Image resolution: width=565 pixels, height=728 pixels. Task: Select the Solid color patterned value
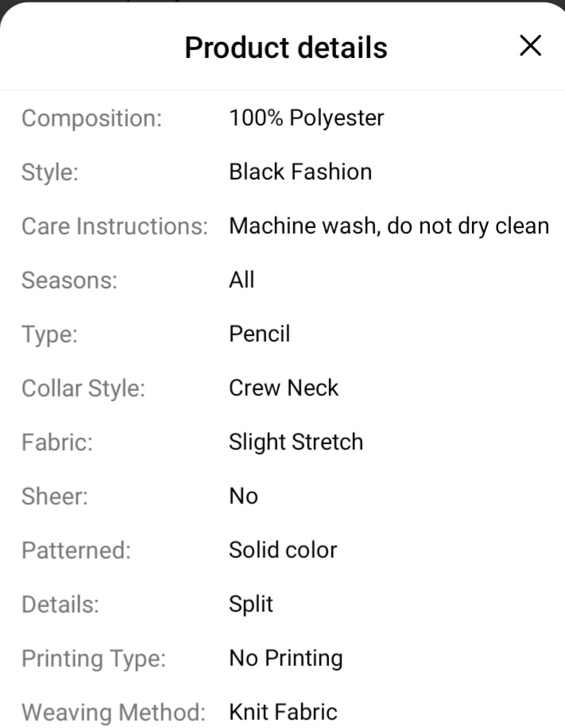click(283, 550)
